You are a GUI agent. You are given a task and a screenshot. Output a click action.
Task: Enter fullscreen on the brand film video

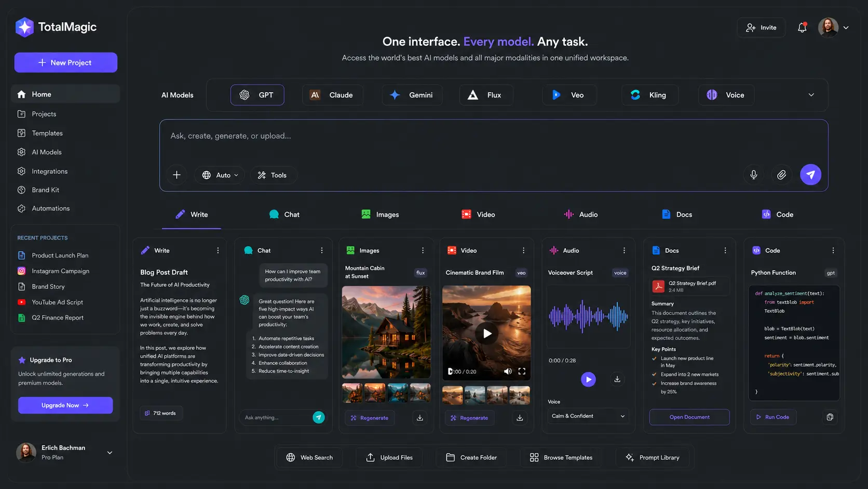tap(522, 372)
